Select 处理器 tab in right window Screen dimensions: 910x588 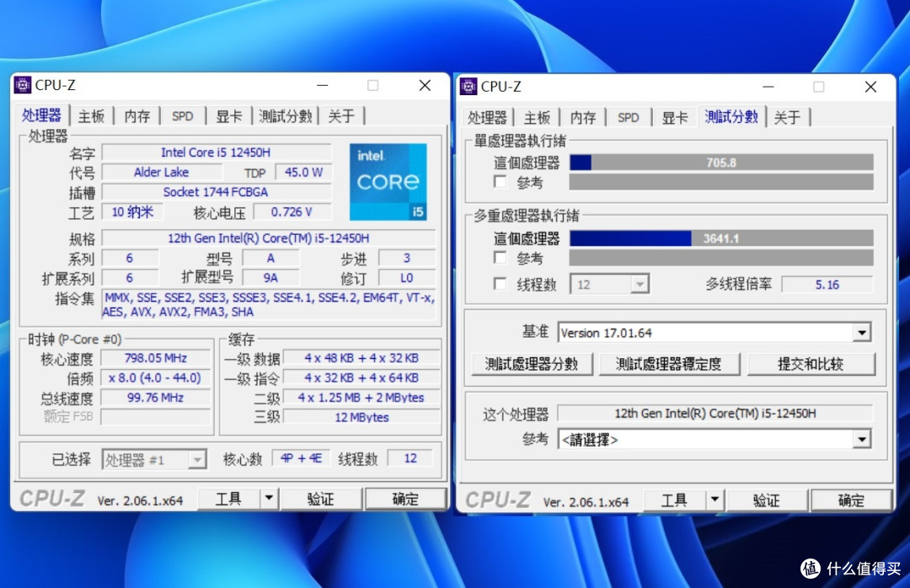[x=487, y=118]
